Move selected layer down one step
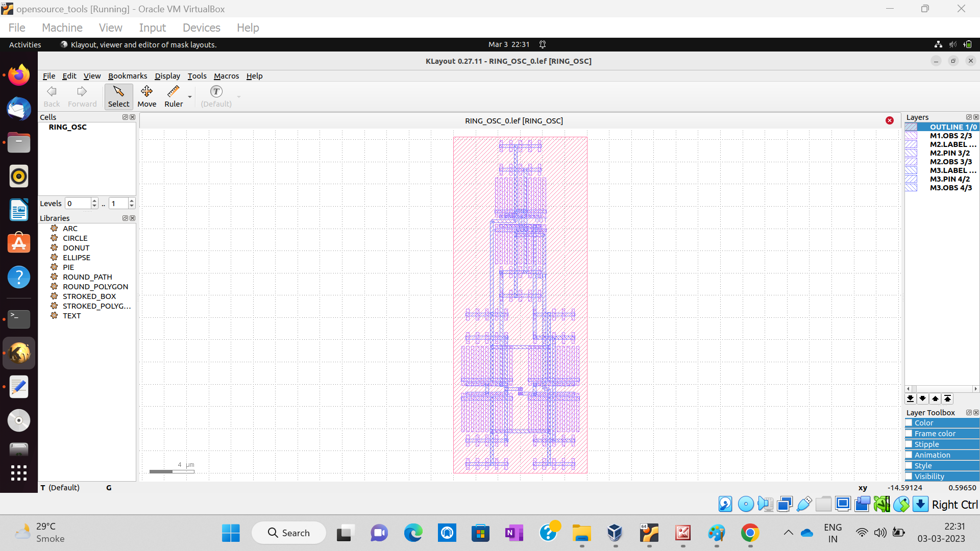 coord(923,398)
